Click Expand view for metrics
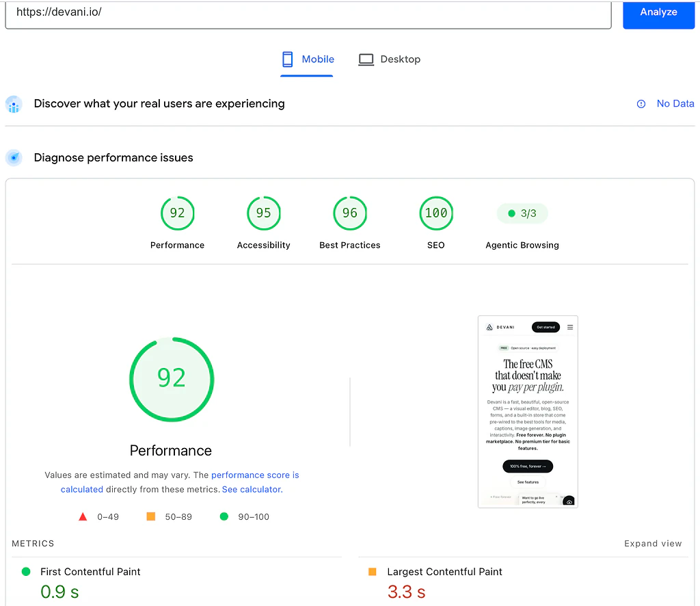 click(x=653, y=544)
